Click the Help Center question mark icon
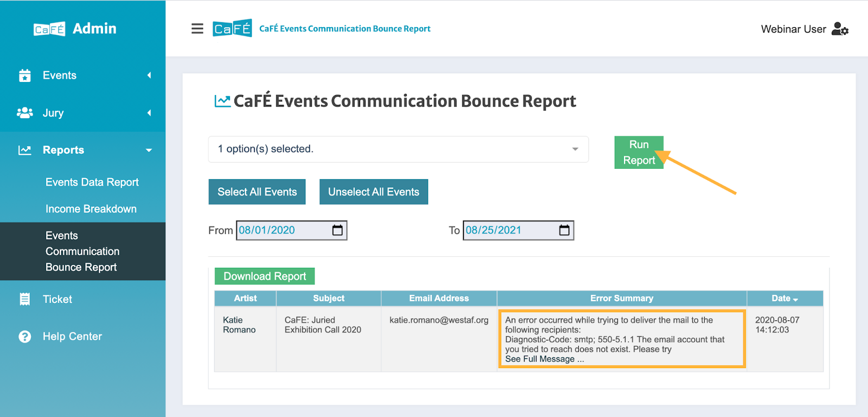Screen dimensions: 868x417 pyautogui.click(x=25, y=337)
